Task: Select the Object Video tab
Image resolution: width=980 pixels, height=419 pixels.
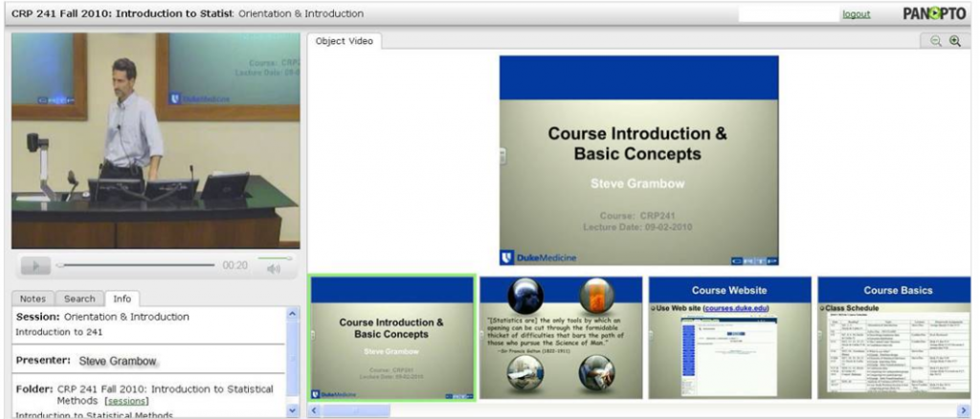Action: click(344, 41)
